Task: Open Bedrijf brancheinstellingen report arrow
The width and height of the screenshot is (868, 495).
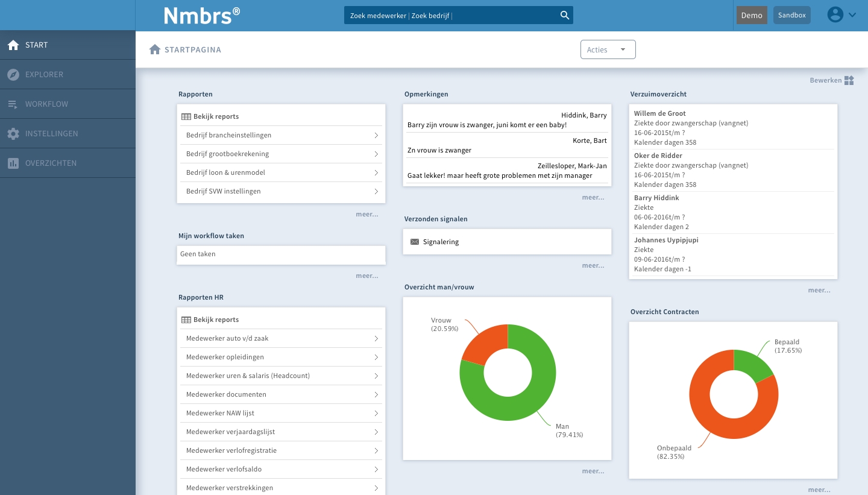Action: pos(376,136)
